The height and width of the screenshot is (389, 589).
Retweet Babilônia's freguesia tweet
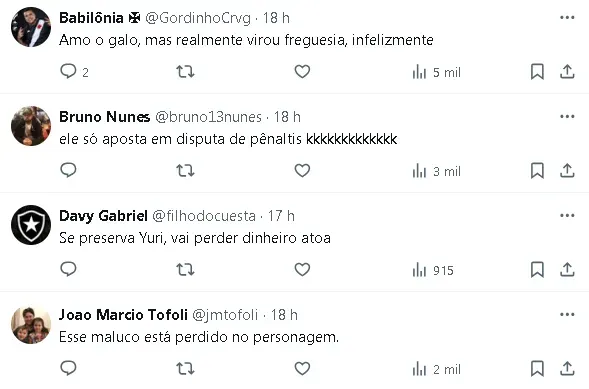tap(186, 71)
